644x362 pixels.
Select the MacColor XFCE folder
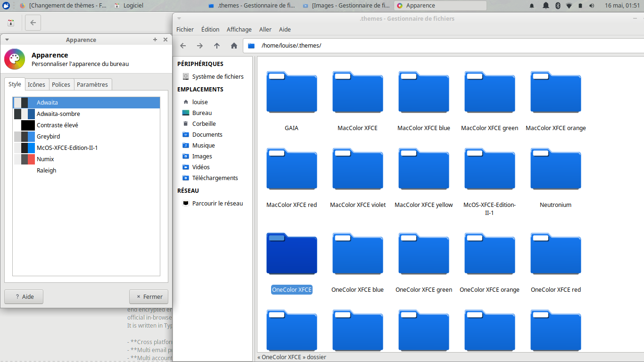click(357, 92)
